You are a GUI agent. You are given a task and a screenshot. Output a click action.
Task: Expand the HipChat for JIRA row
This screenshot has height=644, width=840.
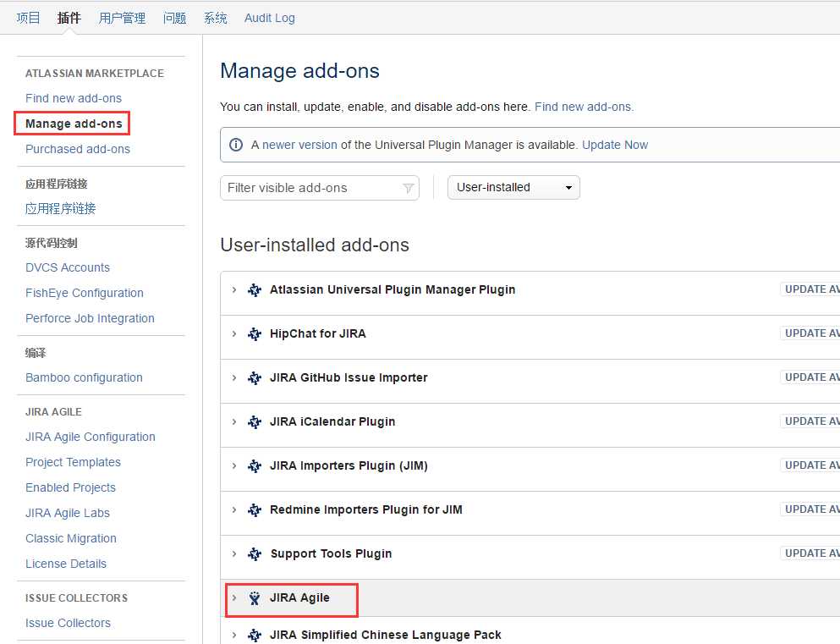pyautogui.click(x=234, y=333)
